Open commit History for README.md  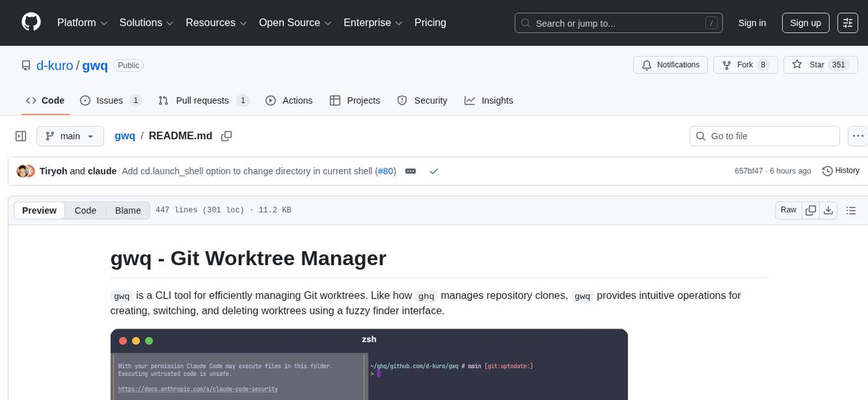[841, 171]
